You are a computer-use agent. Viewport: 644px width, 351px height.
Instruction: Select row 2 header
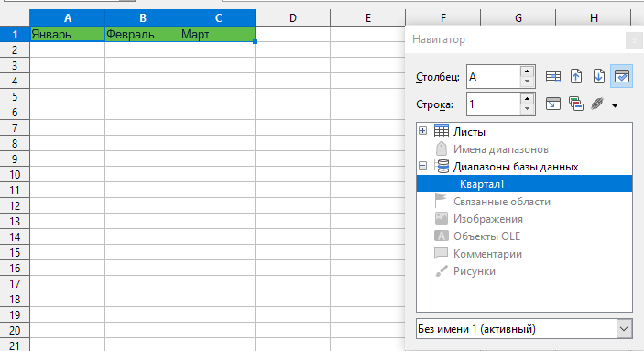(x=15, y=49)
